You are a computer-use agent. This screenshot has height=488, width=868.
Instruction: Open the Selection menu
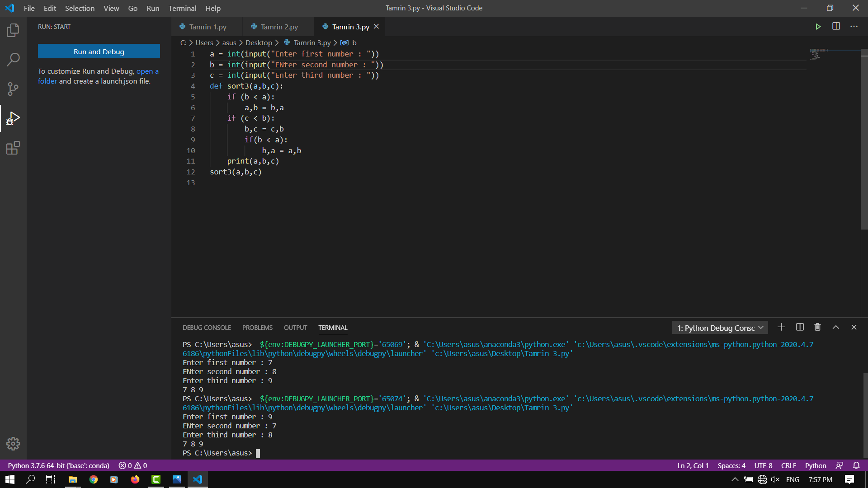80,8
